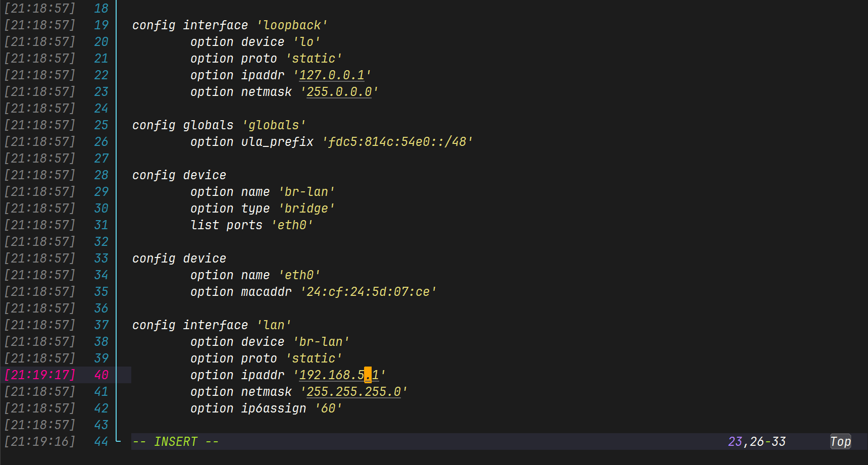Place cursor on config globals 'globals' line
Viewport: 868px width, 465px height.
tap(219, 125)
